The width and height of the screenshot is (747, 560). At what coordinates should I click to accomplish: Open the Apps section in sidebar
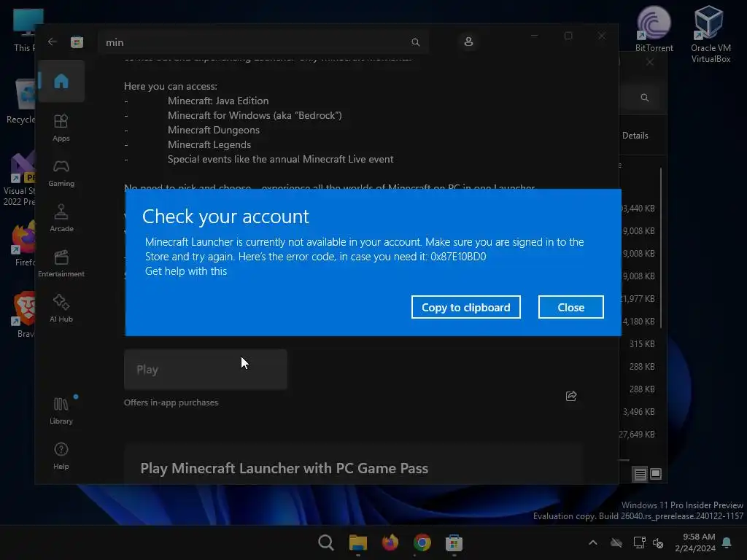61,128
